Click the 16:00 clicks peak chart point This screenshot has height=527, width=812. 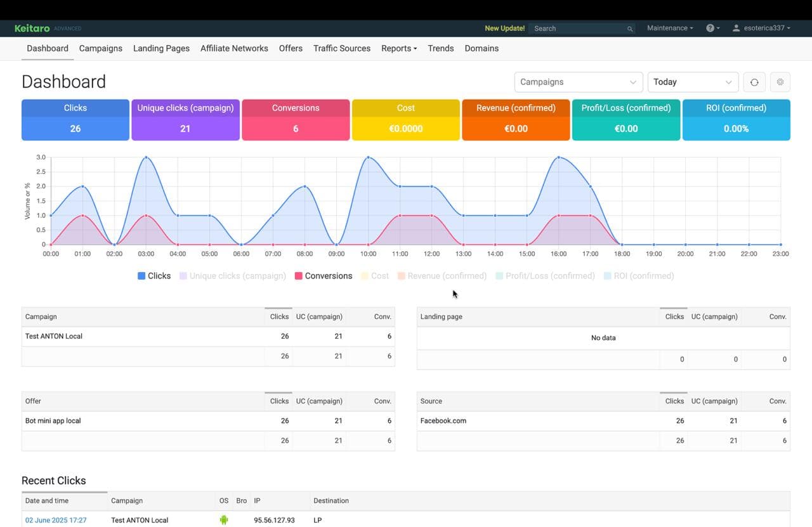(558, 157)
